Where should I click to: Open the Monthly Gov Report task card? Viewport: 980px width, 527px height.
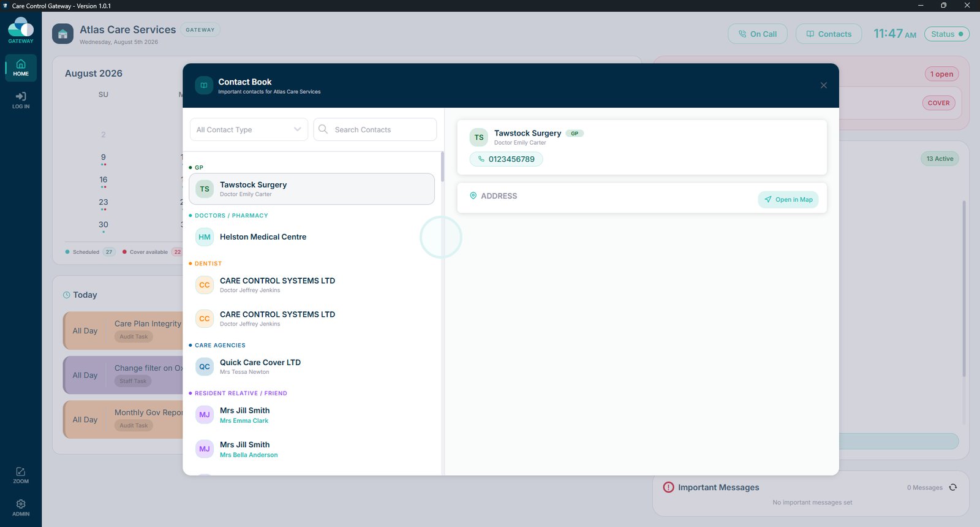pyautogui.click(x=123, y=420)
